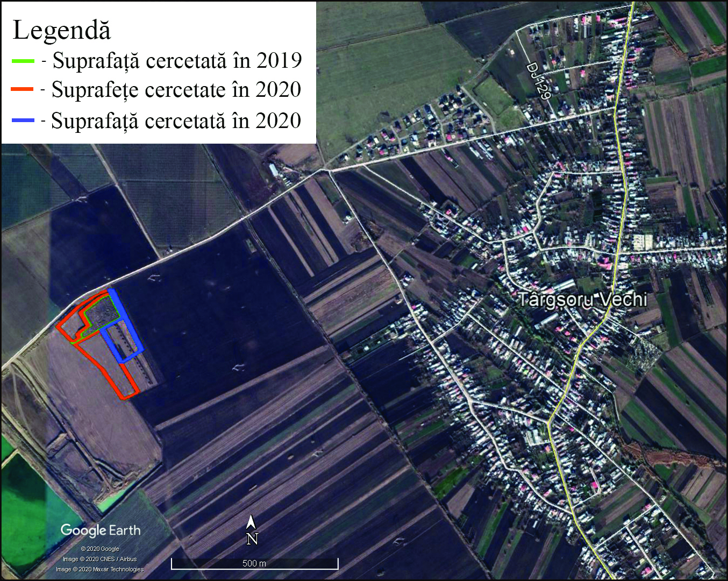Click the blue line legend symbol

click(23, 121)
